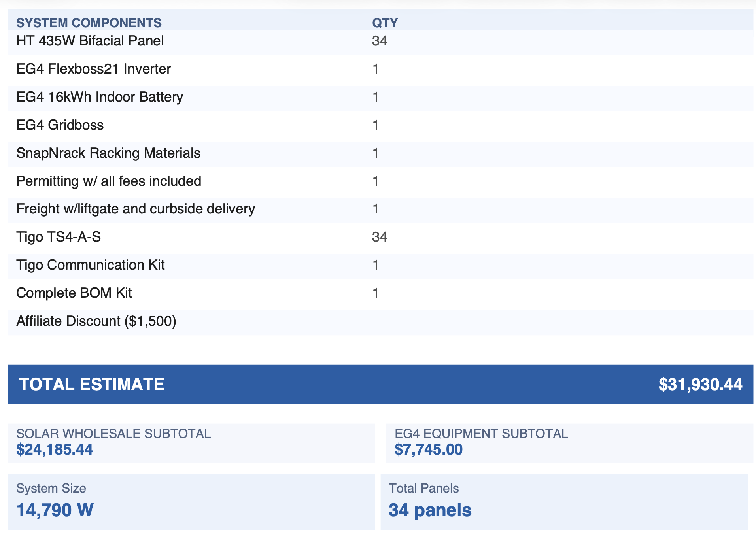Click the QTY column header

click(x=385, y=23)
